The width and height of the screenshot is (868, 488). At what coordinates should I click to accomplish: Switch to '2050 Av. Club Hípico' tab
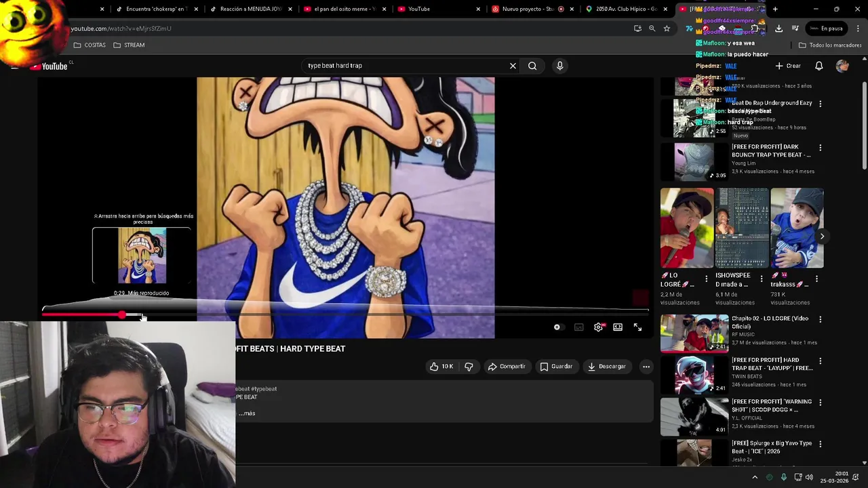point(627,9)
